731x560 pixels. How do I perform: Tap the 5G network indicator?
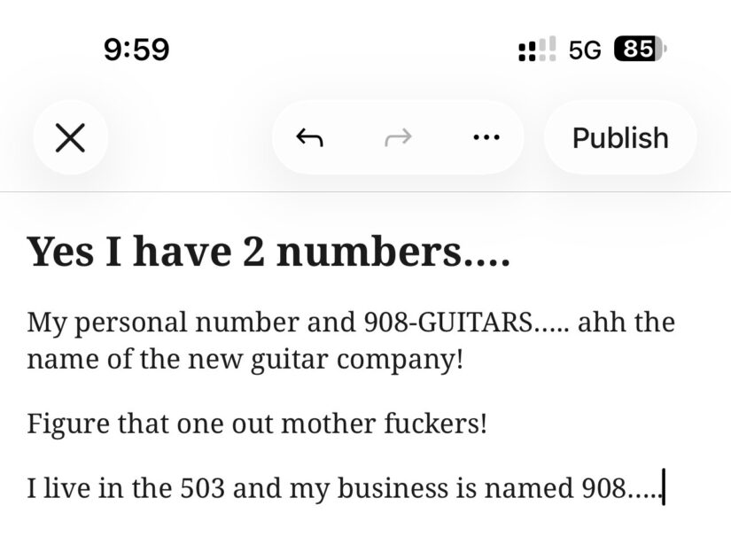(x=585, y=50)
